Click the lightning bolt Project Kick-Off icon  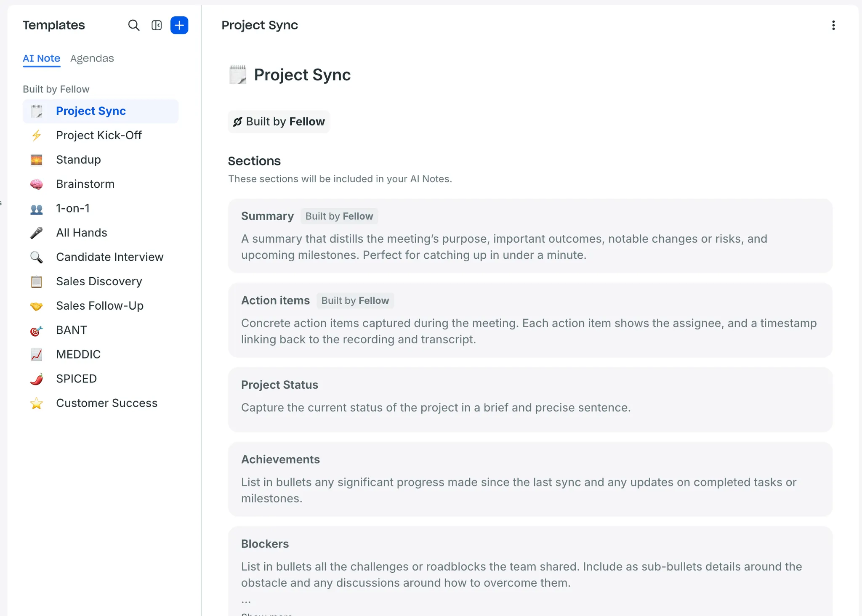tap(37, 135)
